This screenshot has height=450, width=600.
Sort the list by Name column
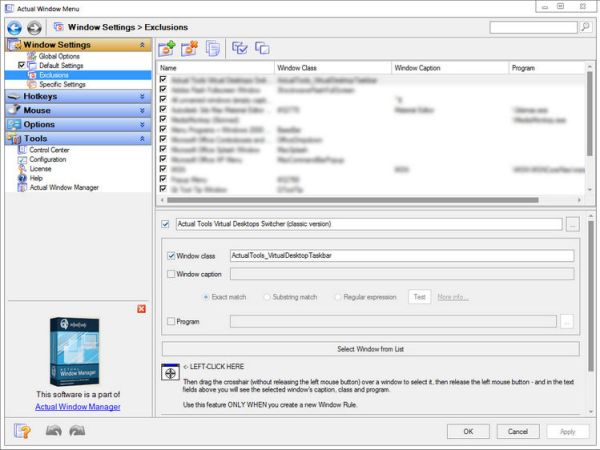click(x=215, y=68)
